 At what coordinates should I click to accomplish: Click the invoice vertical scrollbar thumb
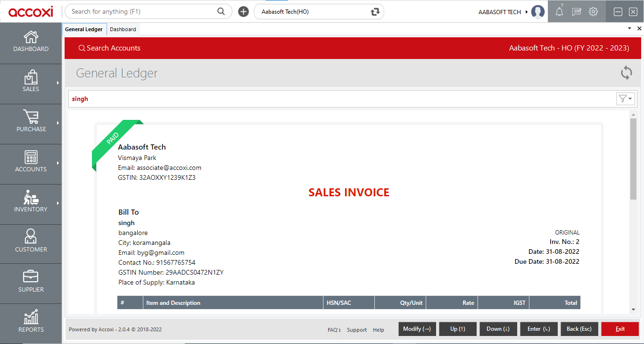(633, 159)
